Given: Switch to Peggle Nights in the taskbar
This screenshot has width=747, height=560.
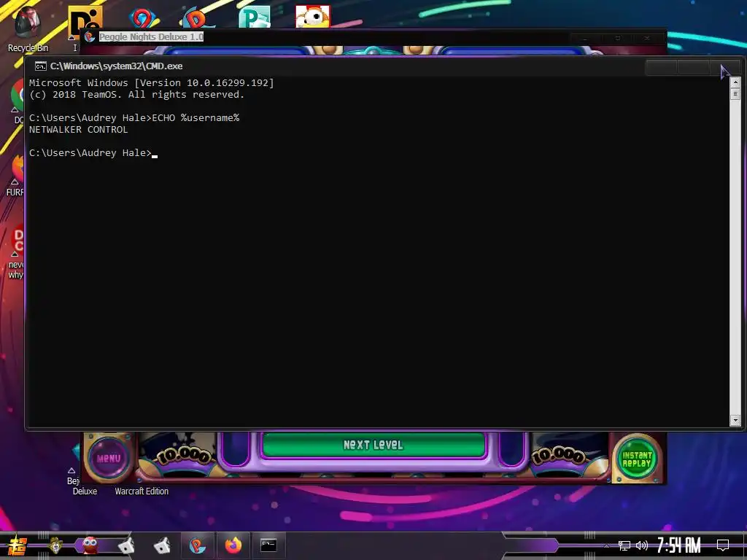Looking at the screenshot, I should tap(197, 545).
